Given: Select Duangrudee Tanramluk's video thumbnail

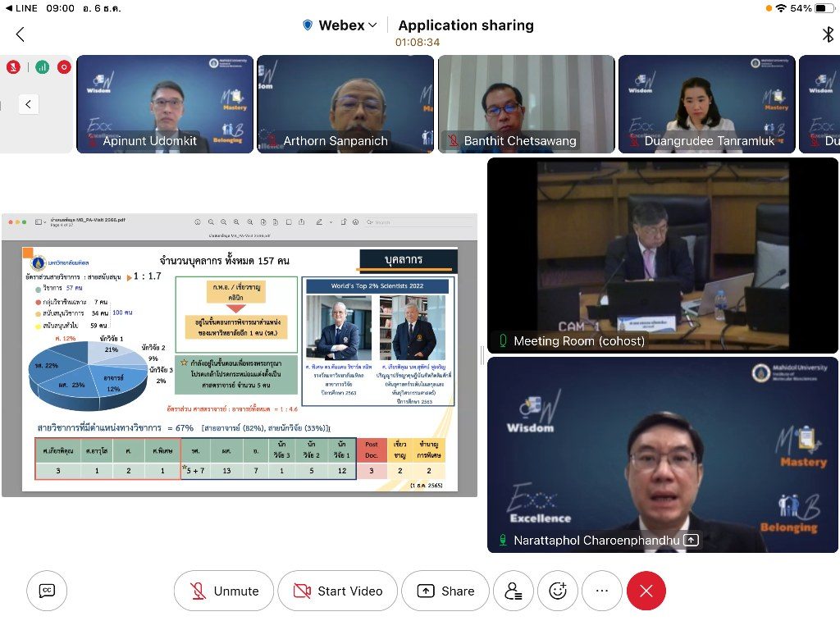Looking at the screenshot, I should click(706, 104).
